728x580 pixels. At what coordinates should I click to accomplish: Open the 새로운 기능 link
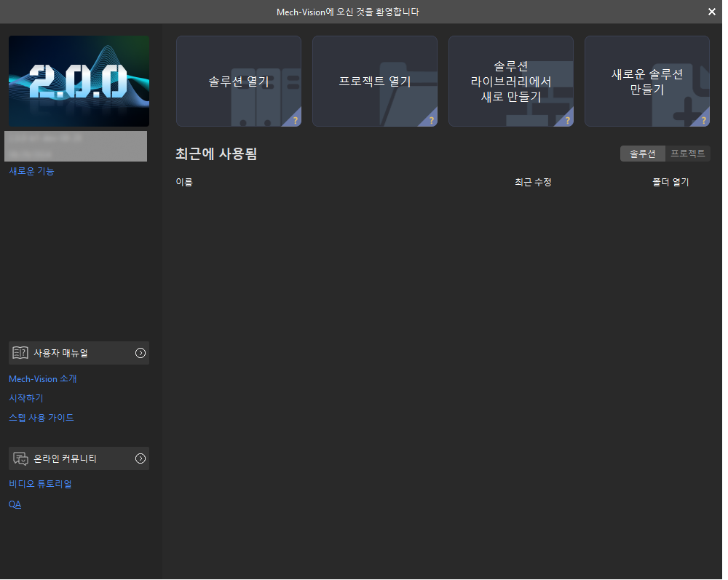click(x=31, y=171)
